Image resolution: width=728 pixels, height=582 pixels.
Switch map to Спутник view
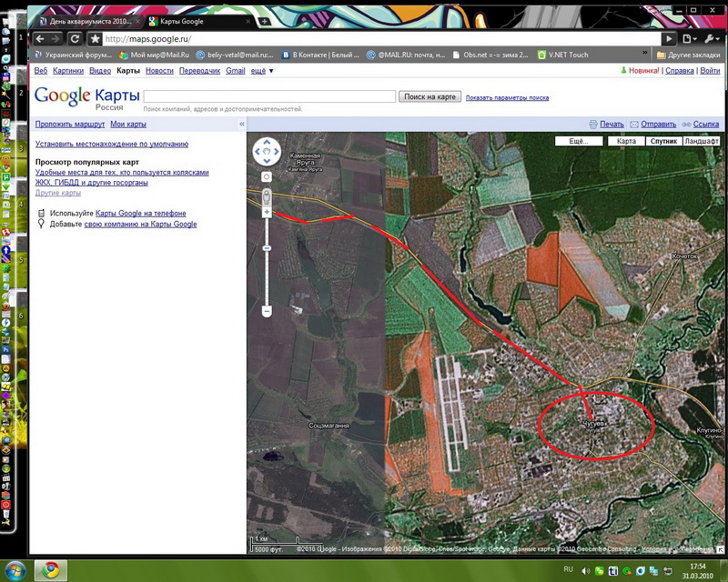coord(663,142)
